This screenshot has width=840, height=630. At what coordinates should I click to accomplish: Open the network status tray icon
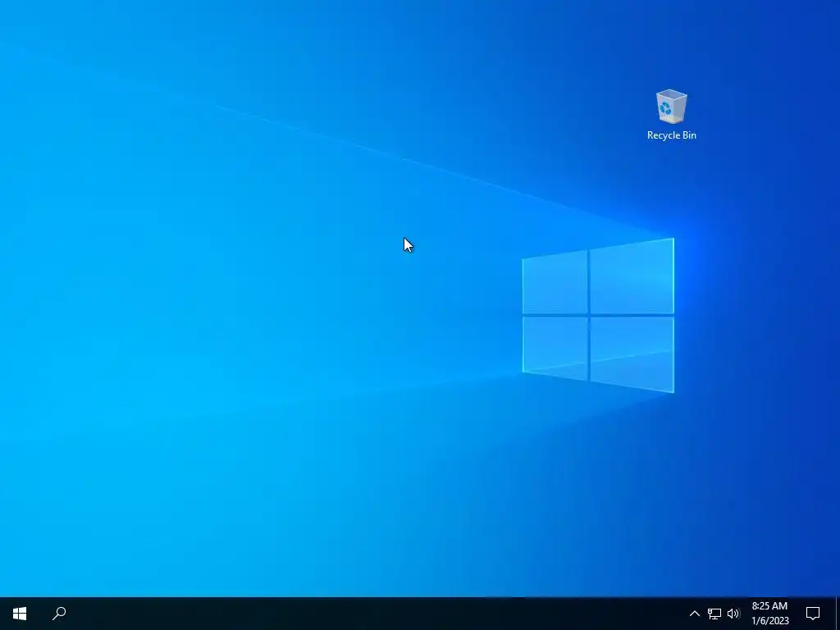coord(714,614)
